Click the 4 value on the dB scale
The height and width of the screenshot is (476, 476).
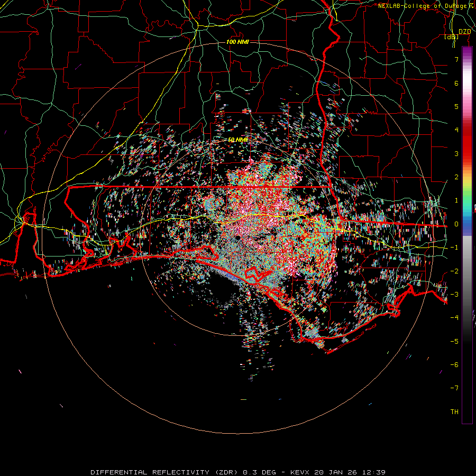point(456,130)
